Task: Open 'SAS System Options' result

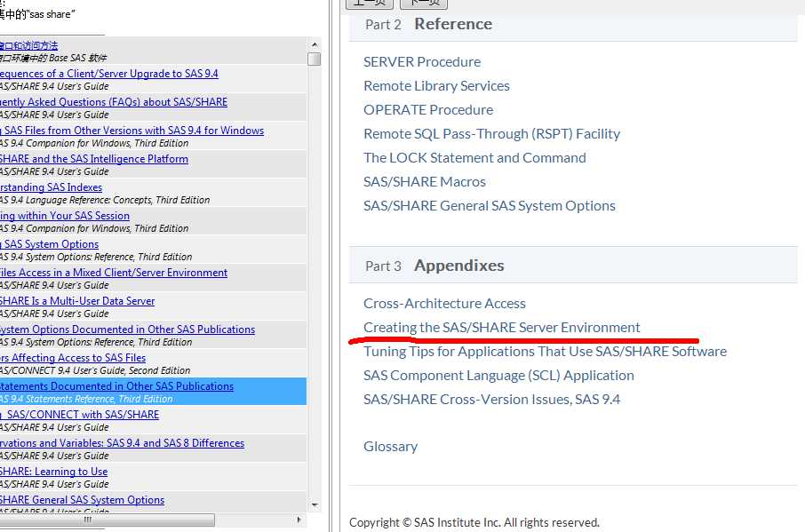Action: pyautogui.click(x=49, y=245)
